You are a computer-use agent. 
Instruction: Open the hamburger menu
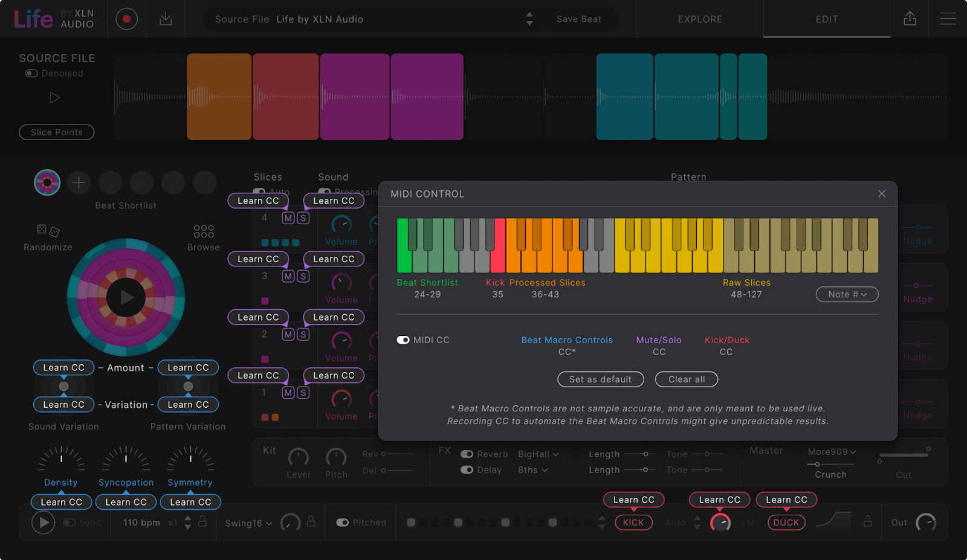[948, 19]
